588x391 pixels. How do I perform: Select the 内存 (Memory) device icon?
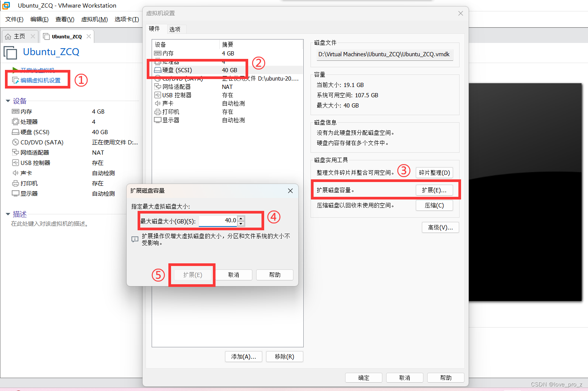pos(158,53)
